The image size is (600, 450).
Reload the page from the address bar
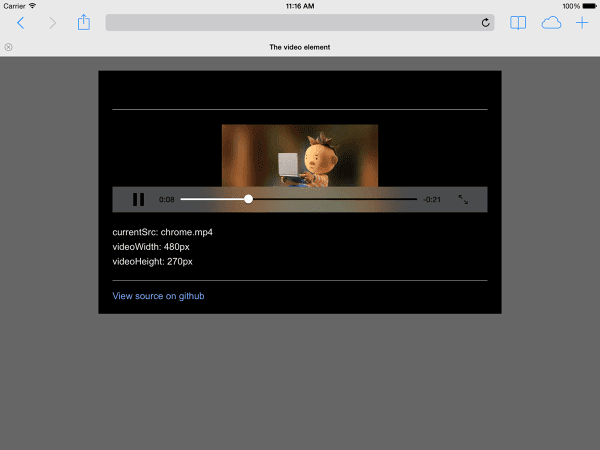point(486,23)
